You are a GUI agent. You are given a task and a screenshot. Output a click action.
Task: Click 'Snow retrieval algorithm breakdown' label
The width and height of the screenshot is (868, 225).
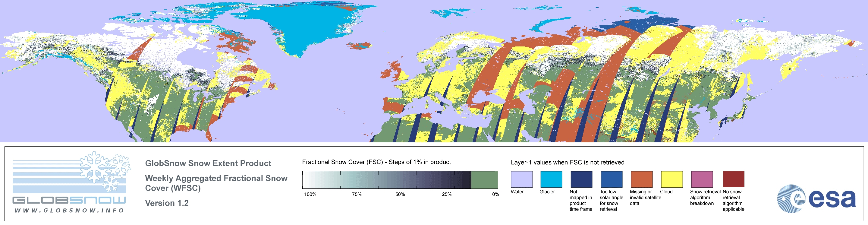(705, 197)
